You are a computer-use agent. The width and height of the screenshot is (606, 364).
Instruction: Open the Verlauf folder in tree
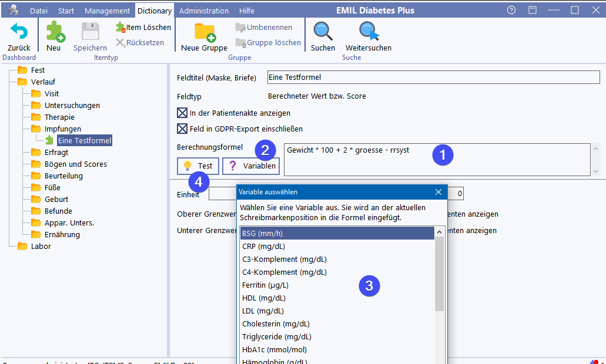click(x=43, y=82)
